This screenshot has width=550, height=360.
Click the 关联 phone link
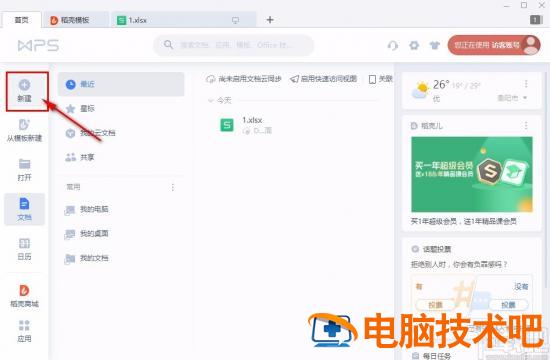(381, 79)
